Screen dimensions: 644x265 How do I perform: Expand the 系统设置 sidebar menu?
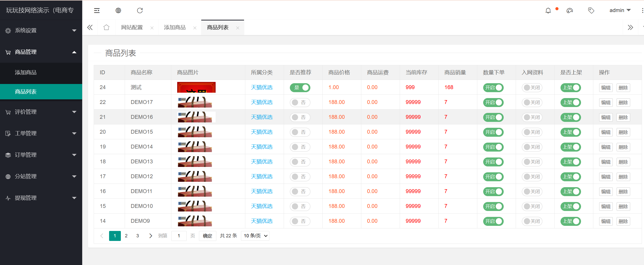(x=41, y=30)
